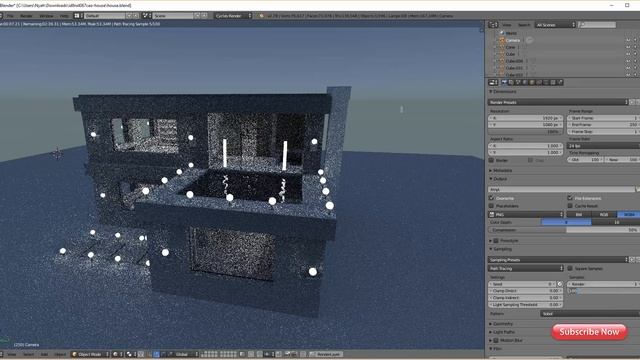Select RGBA color mode button
The height and width of the screenshot is (360, 640).
click(629, 214)
